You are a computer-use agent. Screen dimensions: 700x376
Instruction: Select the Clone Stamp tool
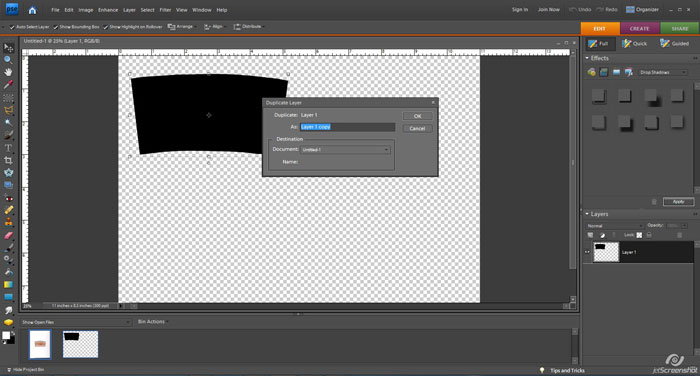pyautogui.click(x=8, y=222)
